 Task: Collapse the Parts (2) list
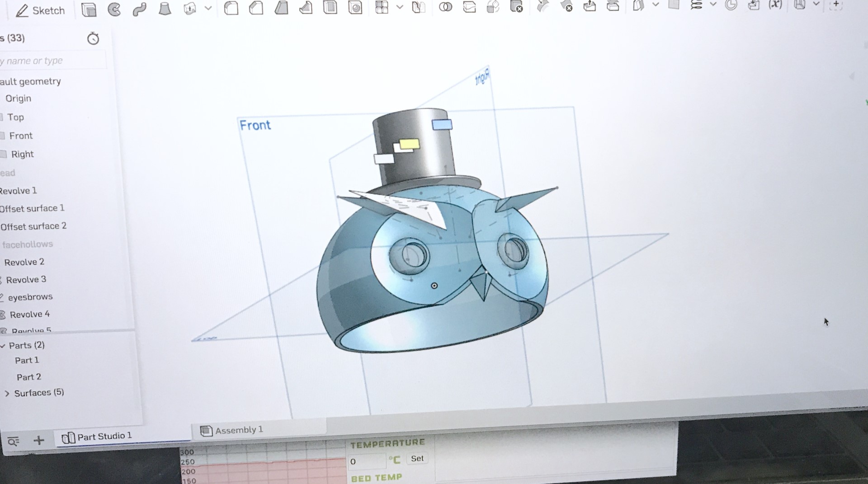(x=3, y=346)
